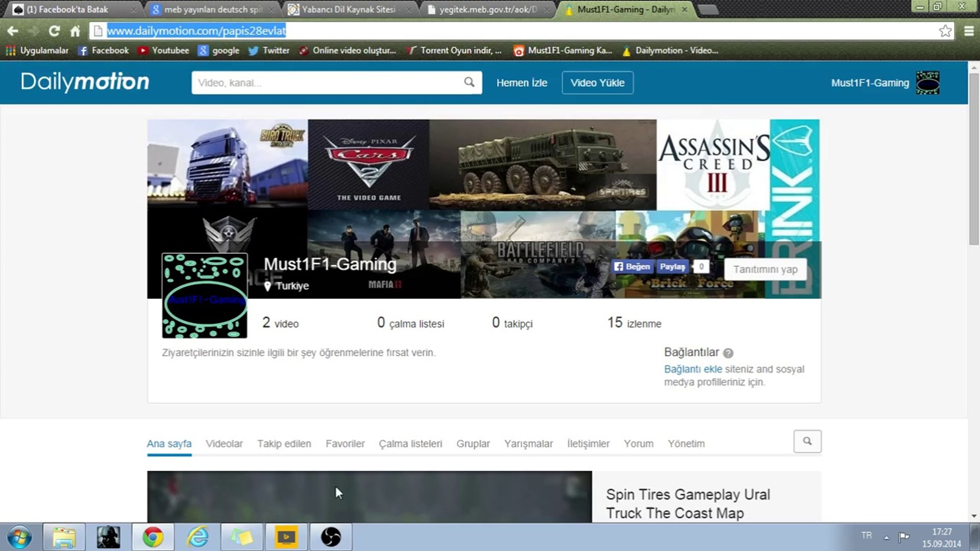Open the Must1F1-Gaming Ka... bookmark

pos(563,51)
